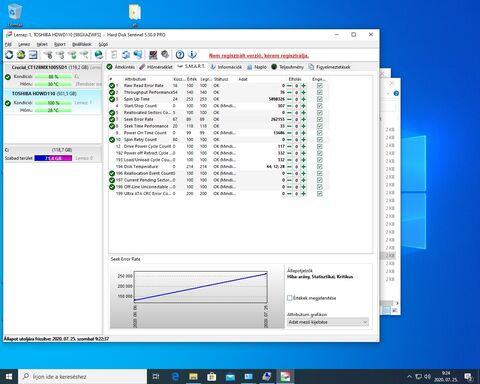The width and height of the screenshot is (480, 384).
Task: Click green status icon beside TOSHIBA Kondíció
Action: (x=8, y=103)
